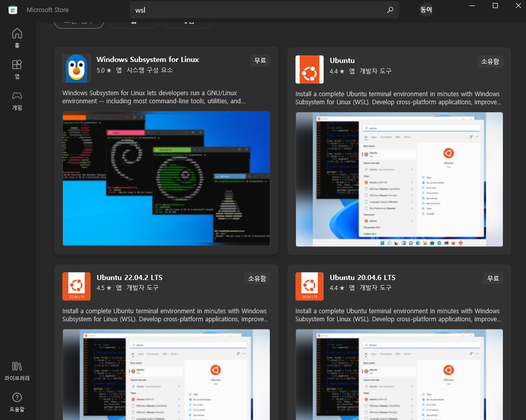Click the 무료 button on Ubuntu 20.04.6 LTS
Image resolution: width=526 pixels, height=420 pixels.
coord(493,278)
